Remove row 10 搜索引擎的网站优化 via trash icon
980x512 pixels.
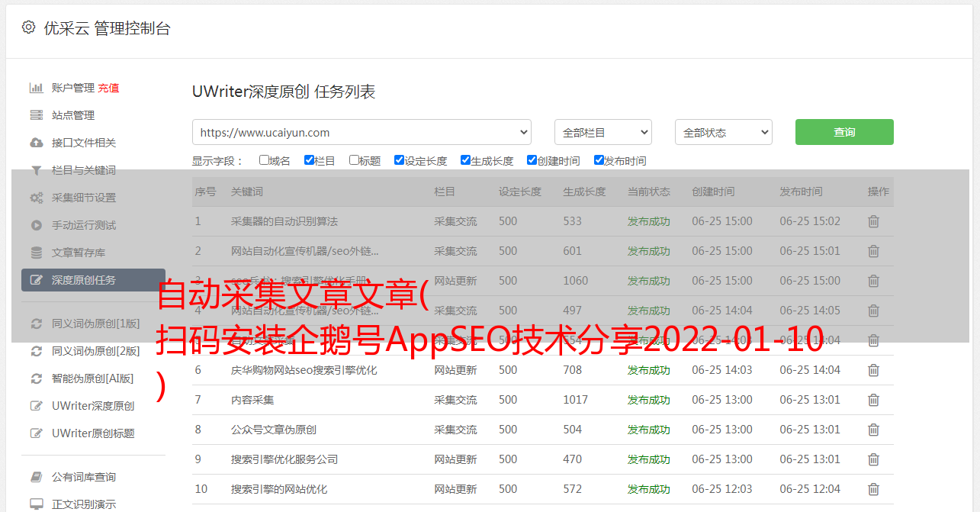pyautogui.click(x=873, y=489)
